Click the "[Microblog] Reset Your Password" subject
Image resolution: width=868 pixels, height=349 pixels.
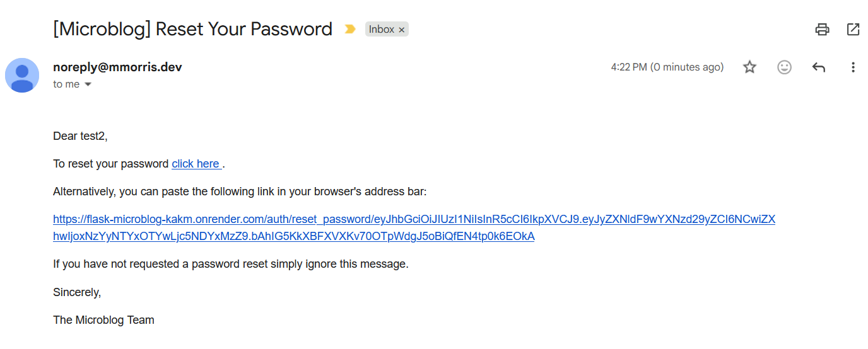[192, 29]
